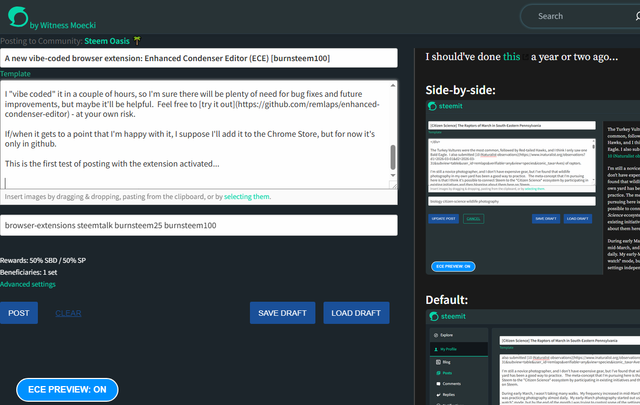Click the external link icon after 'this'

click(x=526, y=58)
